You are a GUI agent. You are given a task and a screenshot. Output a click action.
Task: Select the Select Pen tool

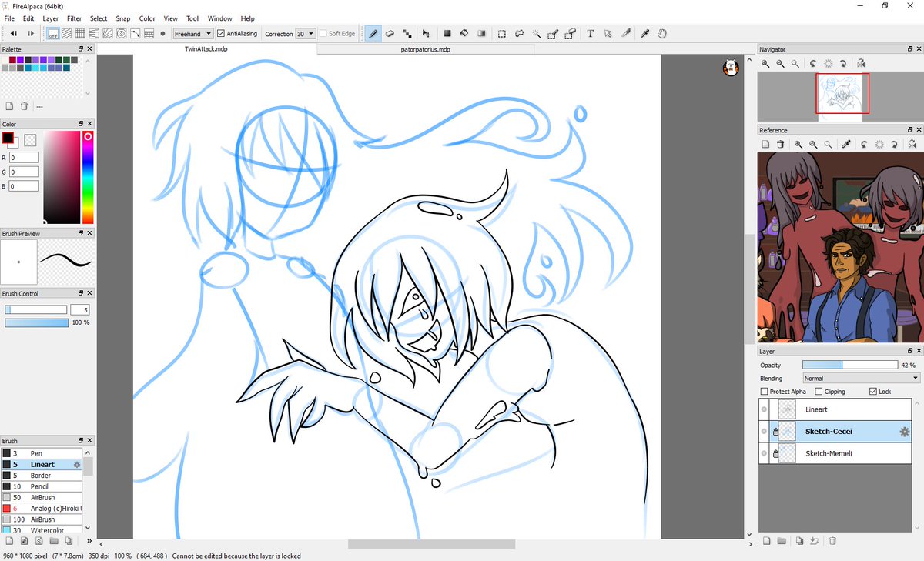tap(553, 34)
